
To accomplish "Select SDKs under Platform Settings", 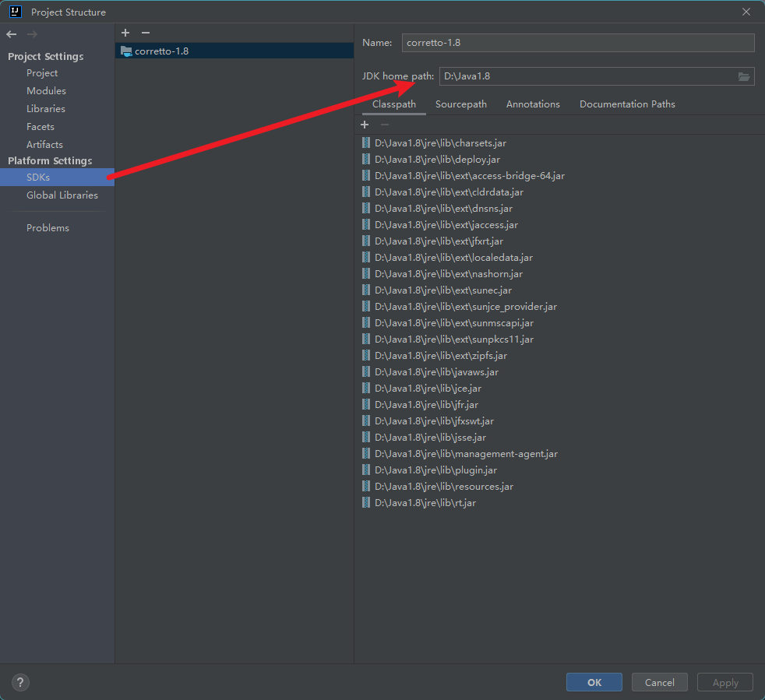I will [57, 177].
